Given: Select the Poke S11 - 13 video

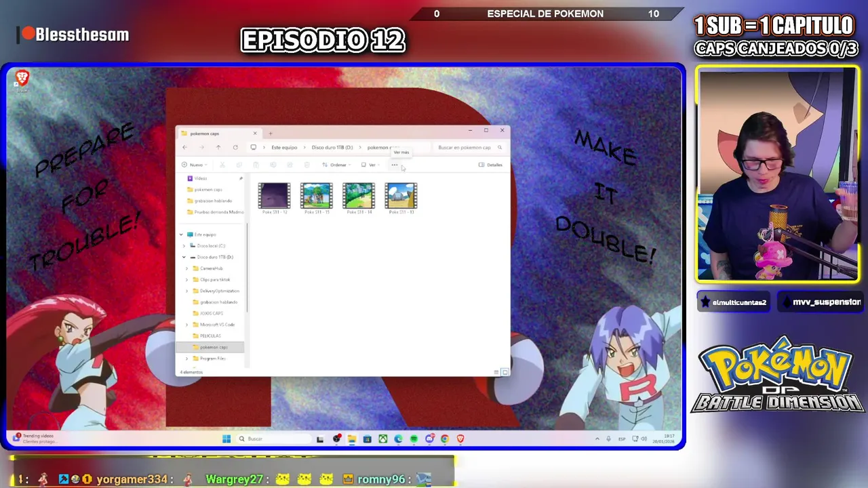Looking at the screenshot, I should (x=401, y=199).
